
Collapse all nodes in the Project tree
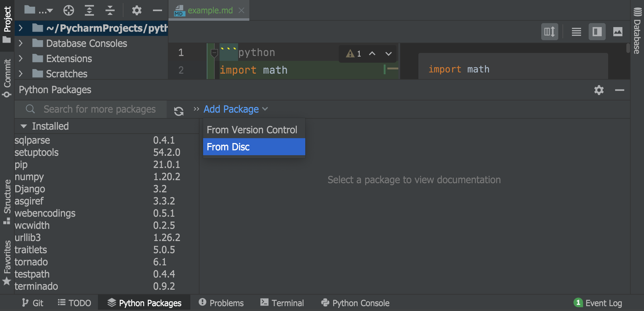tap(109, 10)
